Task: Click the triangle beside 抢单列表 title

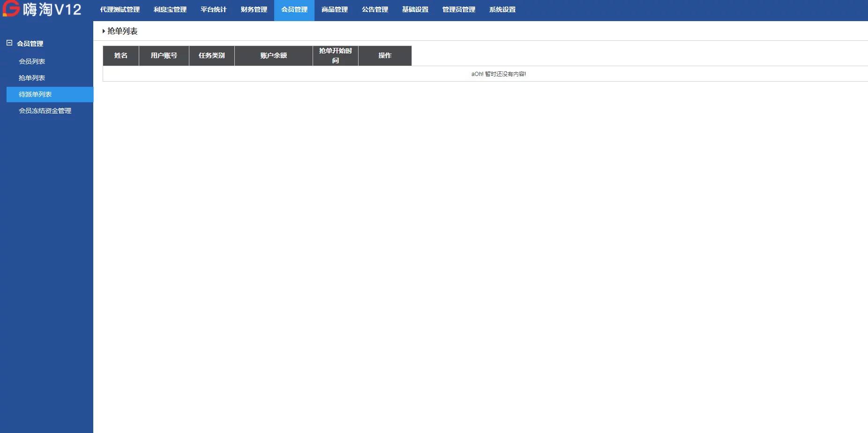Action: point(104,31)
